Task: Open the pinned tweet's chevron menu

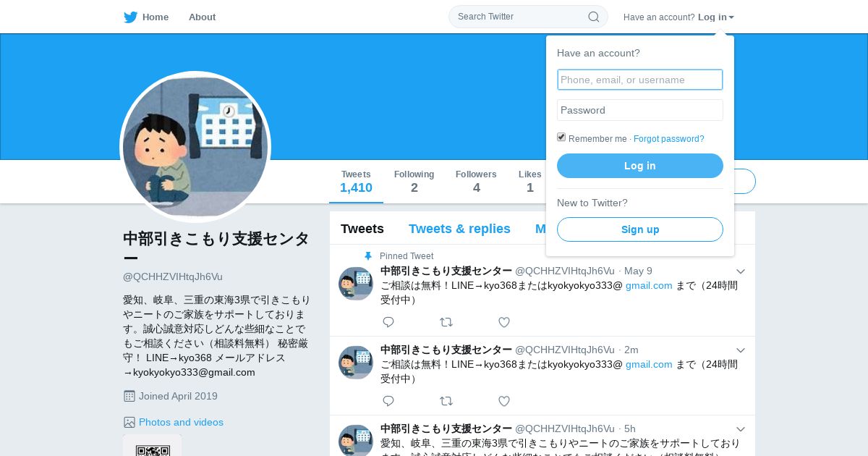Action: tap(741, 271)
